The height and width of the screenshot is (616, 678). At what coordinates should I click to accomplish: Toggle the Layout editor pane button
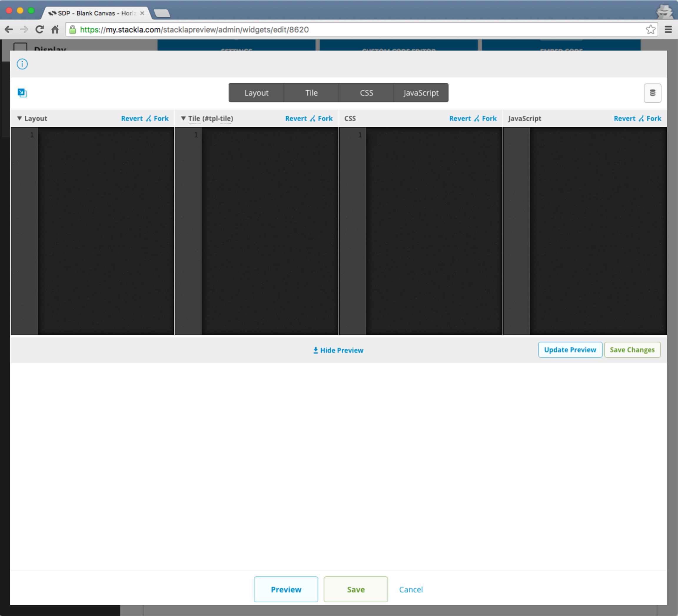click(256, 93)
